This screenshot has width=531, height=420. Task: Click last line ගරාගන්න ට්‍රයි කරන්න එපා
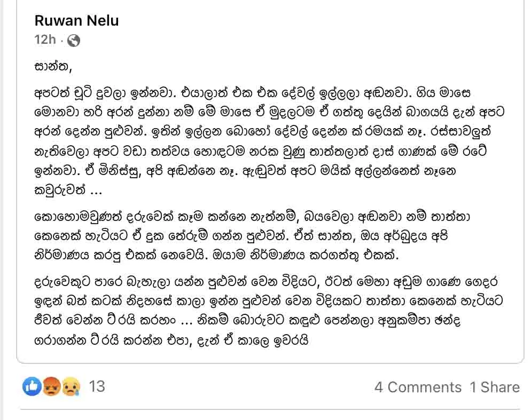[x=171, y=340]
